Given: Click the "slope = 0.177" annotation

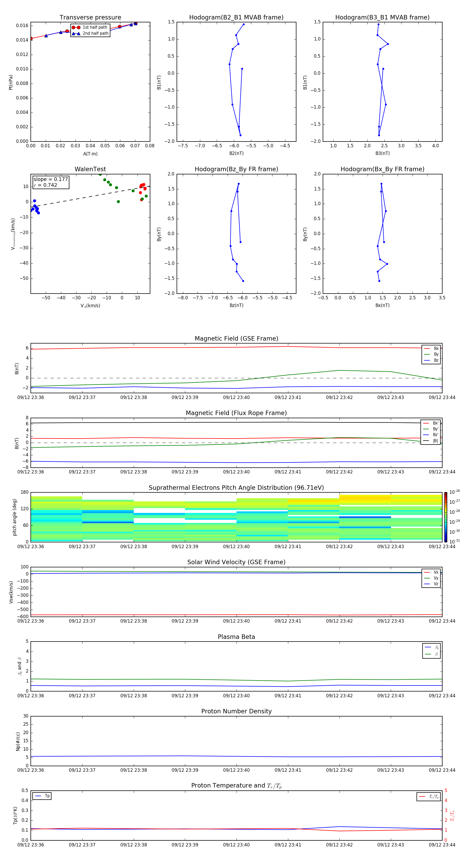Looking at the screenshot, I should [x=50, y=179].
